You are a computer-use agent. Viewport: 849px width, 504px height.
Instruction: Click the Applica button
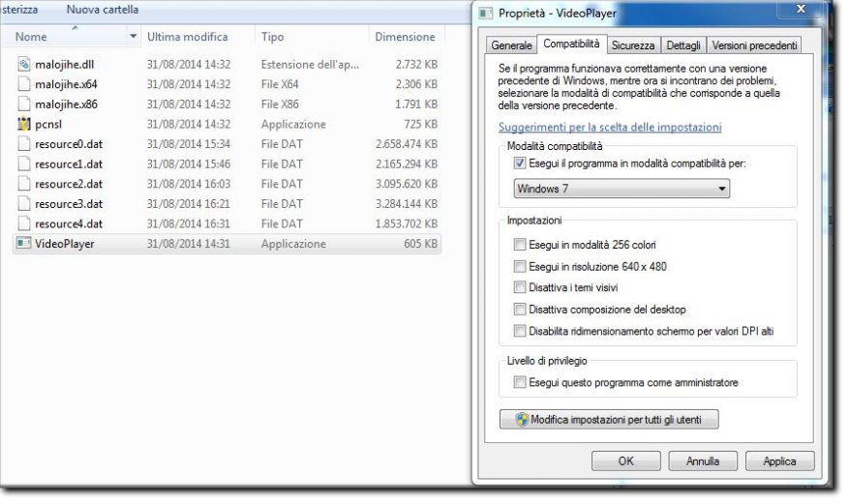[x=779, y=461]
